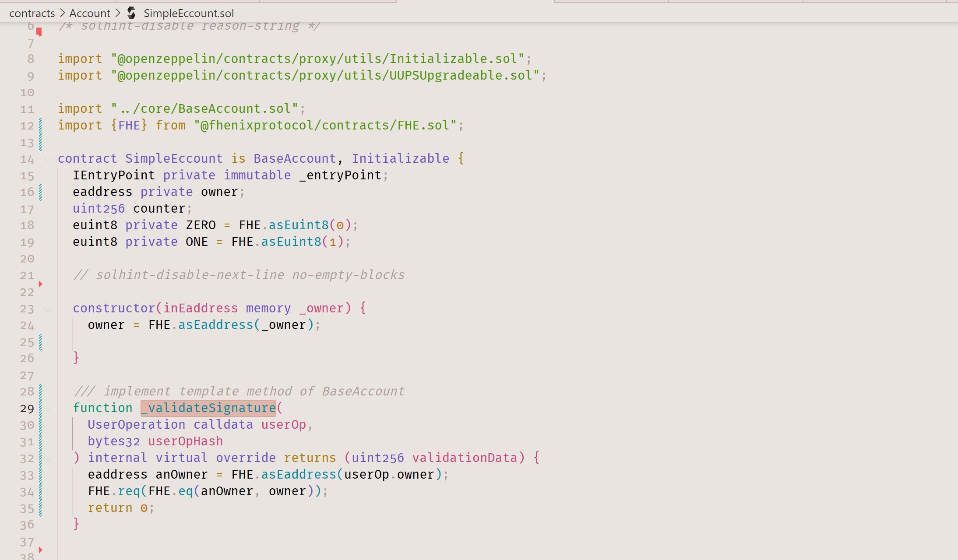958x560 pixels.
Task: Click inEaddress parameter type in the constructor
Action: [201, 308]
